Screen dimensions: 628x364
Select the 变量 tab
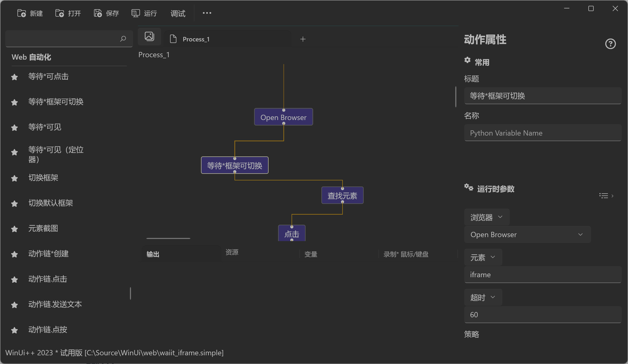click(311, 254)
